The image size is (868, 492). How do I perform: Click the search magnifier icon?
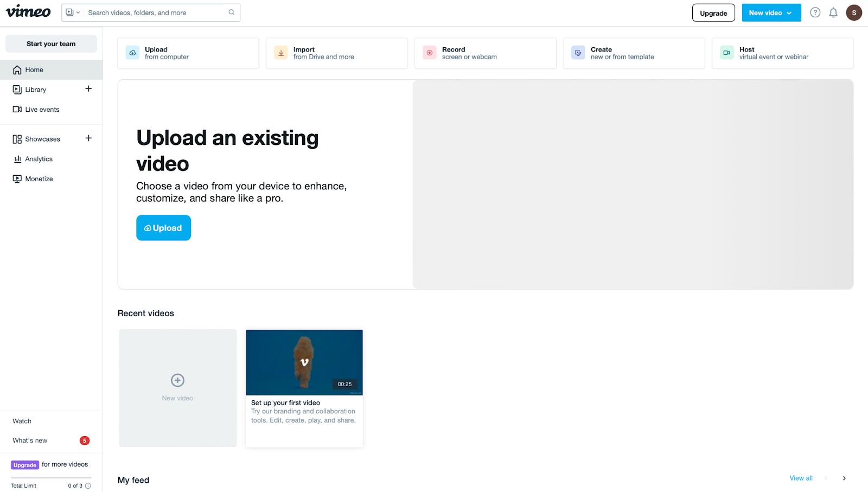click(x=232, y=12)
